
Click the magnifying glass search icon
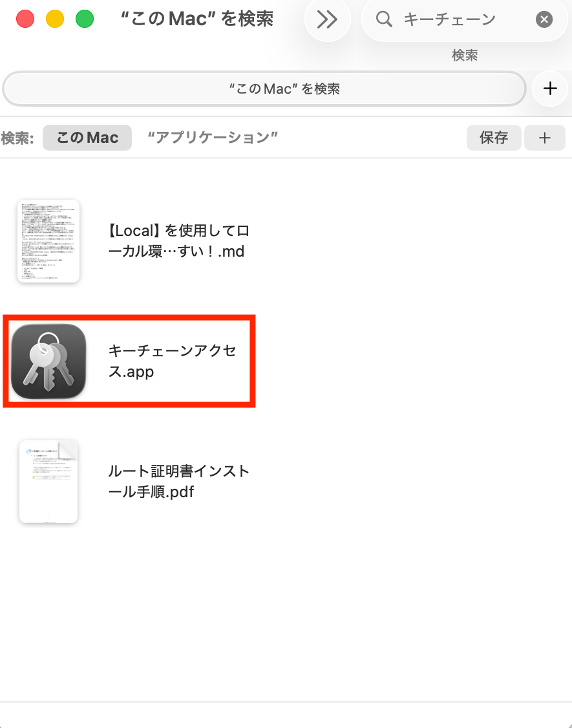[384, 19]
